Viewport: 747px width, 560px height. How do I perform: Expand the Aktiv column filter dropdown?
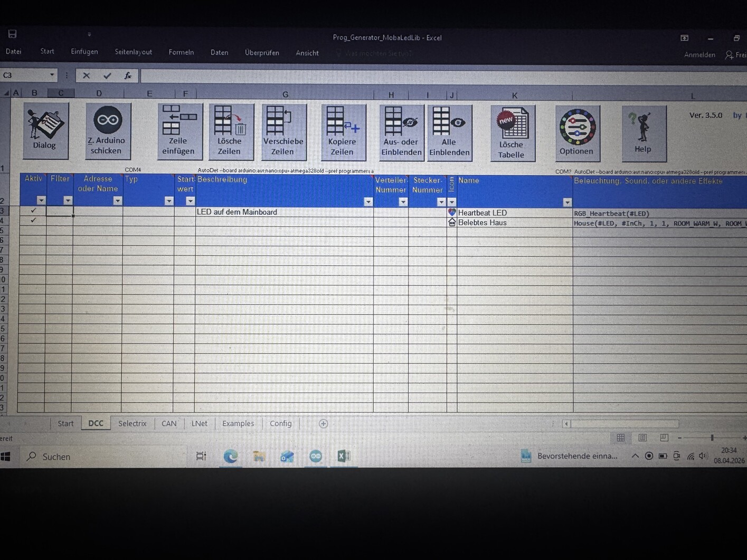click(x=41, y=201)
